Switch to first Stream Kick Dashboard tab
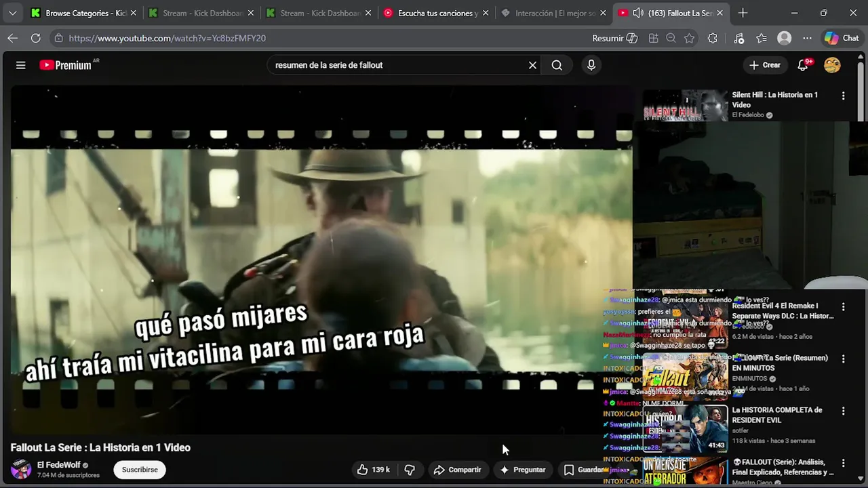 point(201,13)
